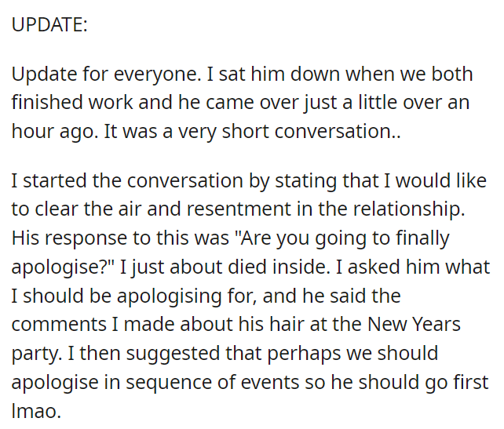The width and height of the screenshot is (504, 429).
Task: Click the quote "Are you going to finally"
Action: (342, 238)
